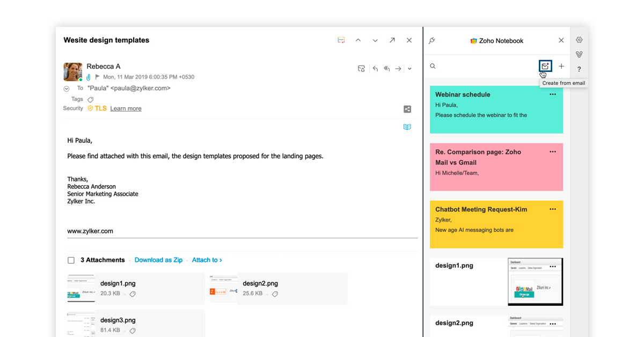Open email in new window arrow icon

pos(392,40)
